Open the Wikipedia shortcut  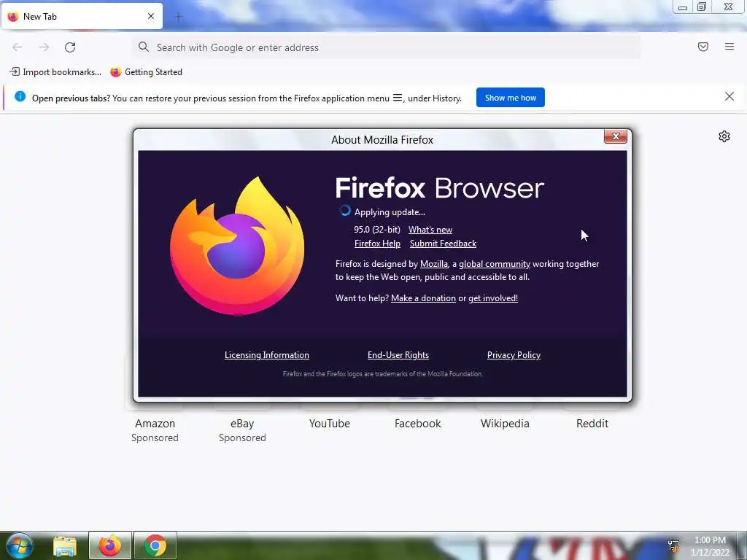505,424
